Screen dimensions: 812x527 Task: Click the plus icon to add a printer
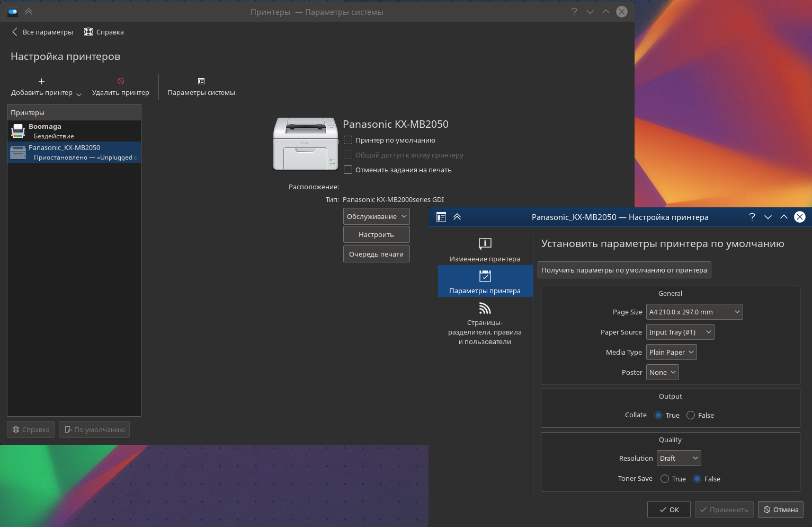(x=41, y=81)
